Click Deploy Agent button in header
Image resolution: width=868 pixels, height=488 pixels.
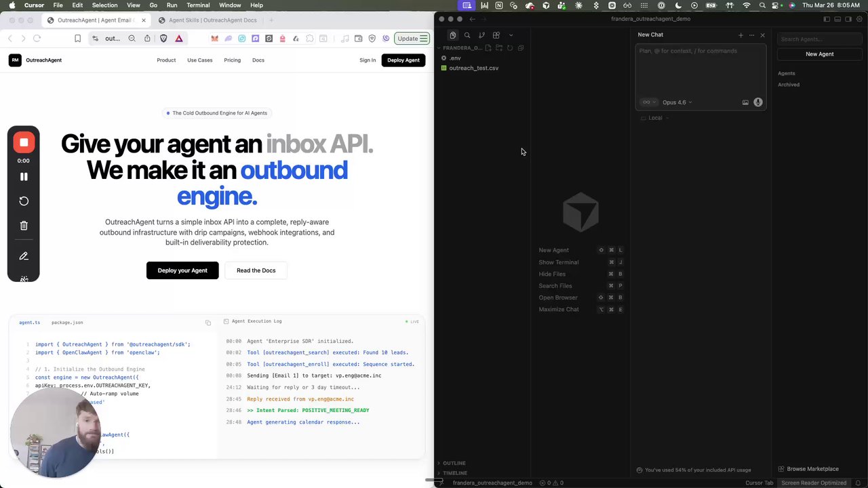403,60
